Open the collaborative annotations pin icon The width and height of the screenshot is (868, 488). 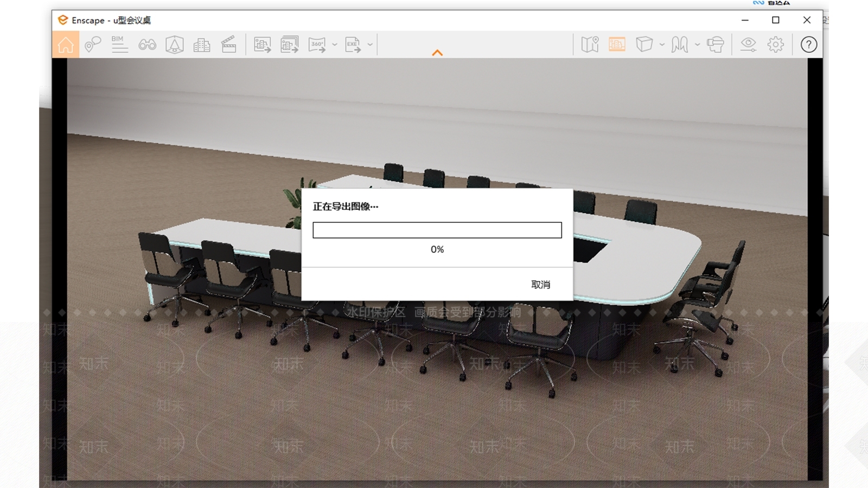tap(93, 44)
